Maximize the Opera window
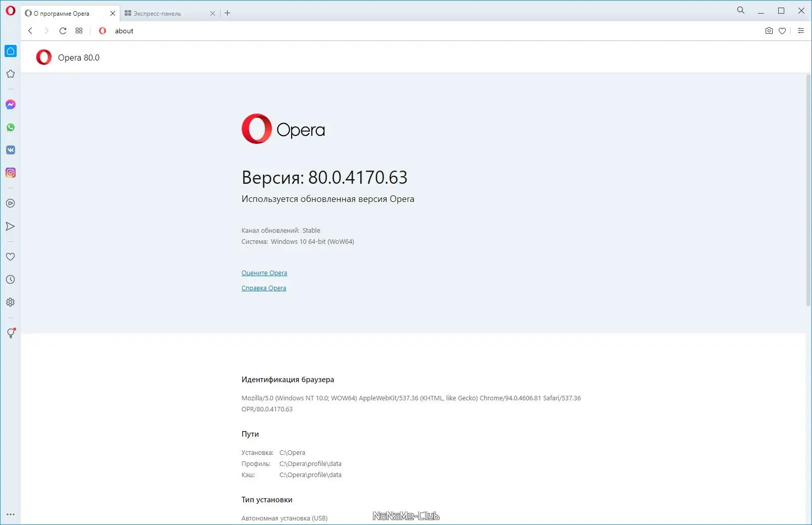 click(x=781, y=11)
